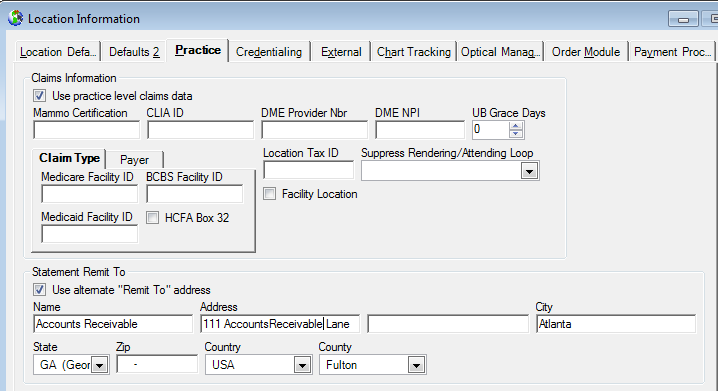Screen dimensions: 718x391
Task: Click the Mammo Certification input field
Action: (87, 130)
